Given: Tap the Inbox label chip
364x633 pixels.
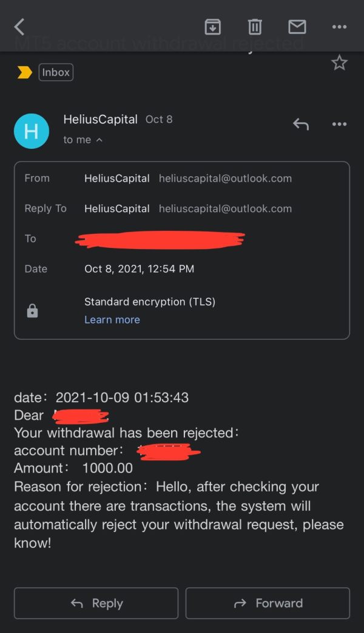Looking at the screenshot, I should pyautogui.click(x=56, y=72).
